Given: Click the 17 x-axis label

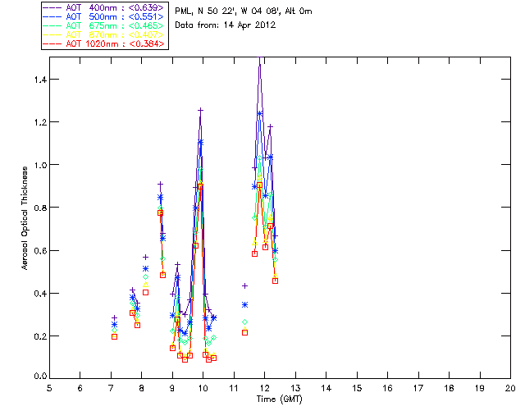Looking at the screenshot, I should [418, 388].
